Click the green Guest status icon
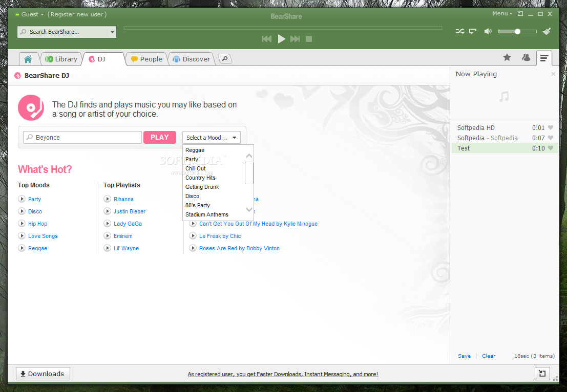This screenshot has height=392, width=567. coord(17,14)
